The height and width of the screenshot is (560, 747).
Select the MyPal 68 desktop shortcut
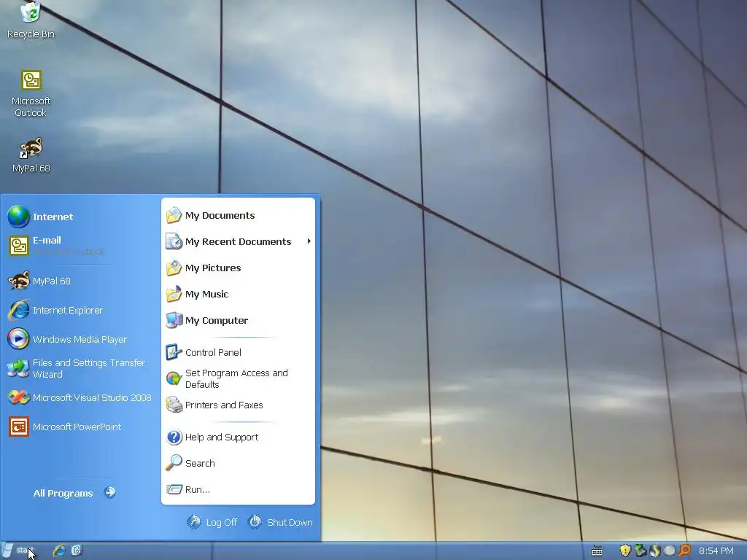click(x=31, y=155)
